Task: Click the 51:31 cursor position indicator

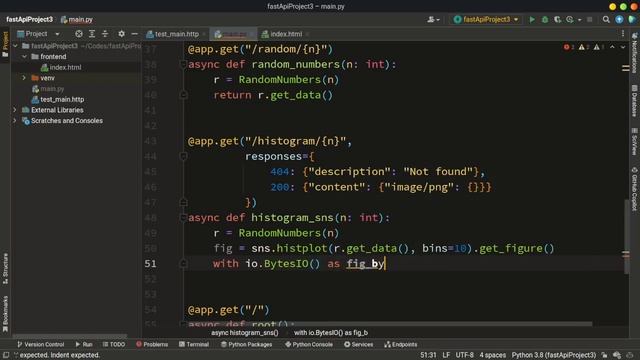Action: [x=428, y=355]
